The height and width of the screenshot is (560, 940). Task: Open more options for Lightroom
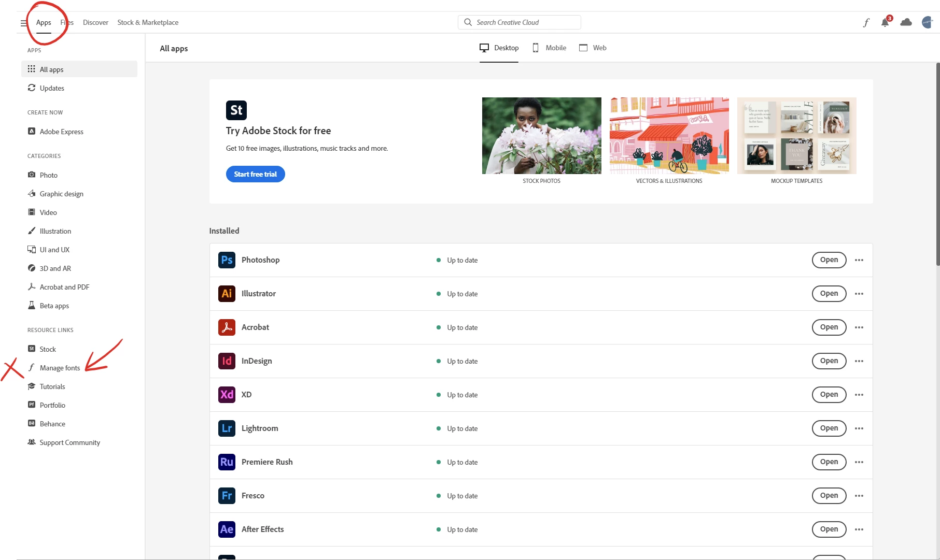point(859,428)
